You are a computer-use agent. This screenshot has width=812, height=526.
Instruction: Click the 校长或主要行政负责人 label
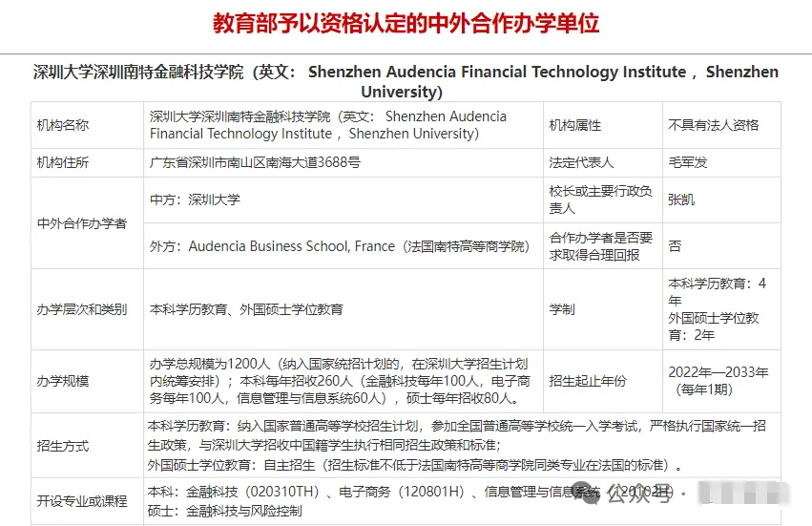(x=601, y=200)
